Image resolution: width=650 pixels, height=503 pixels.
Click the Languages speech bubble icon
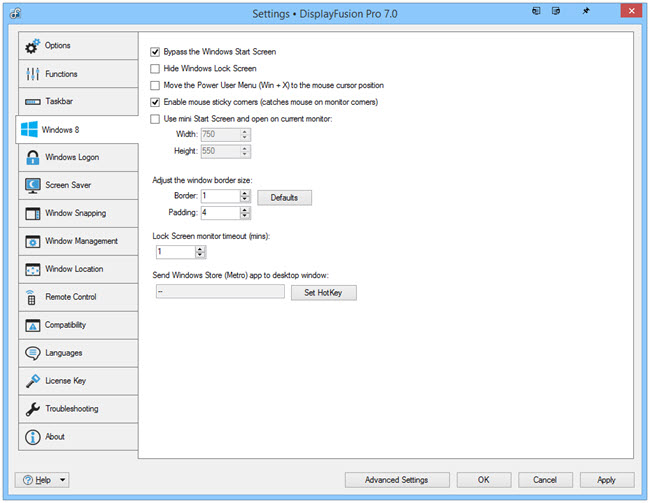coord(33,353)
